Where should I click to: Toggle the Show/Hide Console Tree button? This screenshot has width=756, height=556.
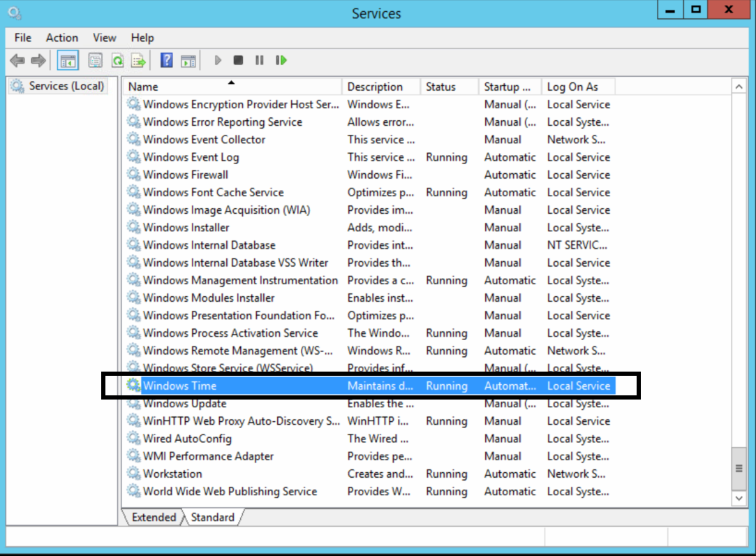pyautogui.click(x=67, y=60)
